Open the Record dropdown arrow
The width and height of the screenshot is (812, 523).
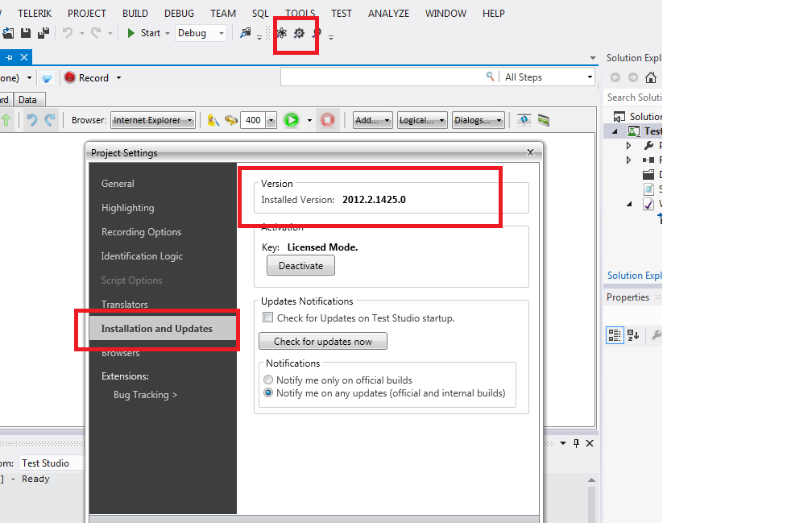118,77
